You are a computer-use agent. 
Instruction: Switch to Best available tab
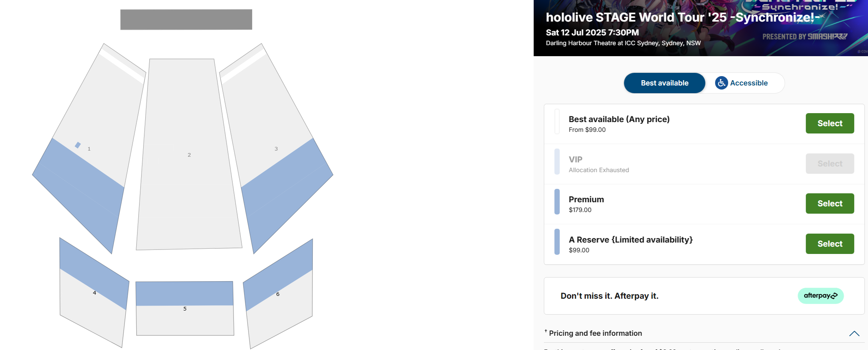(x=664, y=83)
